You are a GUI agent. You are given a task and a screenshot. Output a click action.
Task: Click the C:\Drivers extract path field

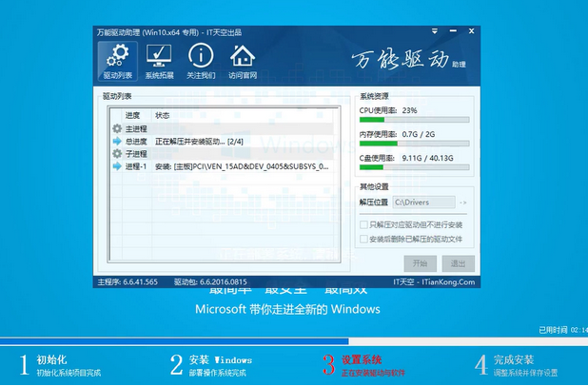pyautogui.click(x=423, y=203)
